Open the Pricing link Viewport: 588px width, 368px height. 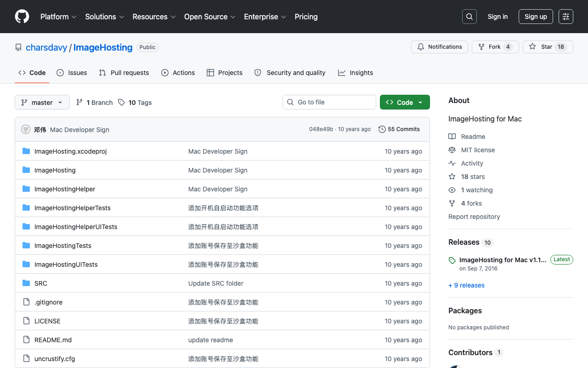pos(306,17)
